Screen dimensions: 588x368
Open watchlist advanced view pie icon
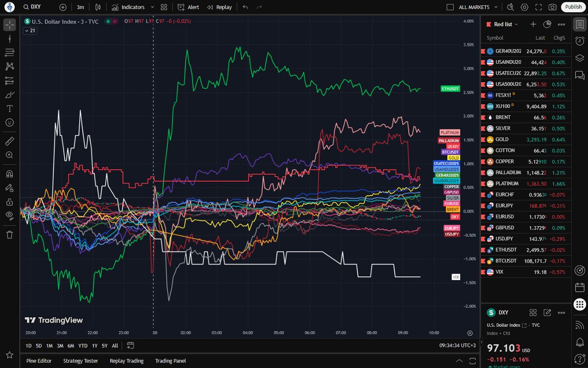tap(547, 24)
